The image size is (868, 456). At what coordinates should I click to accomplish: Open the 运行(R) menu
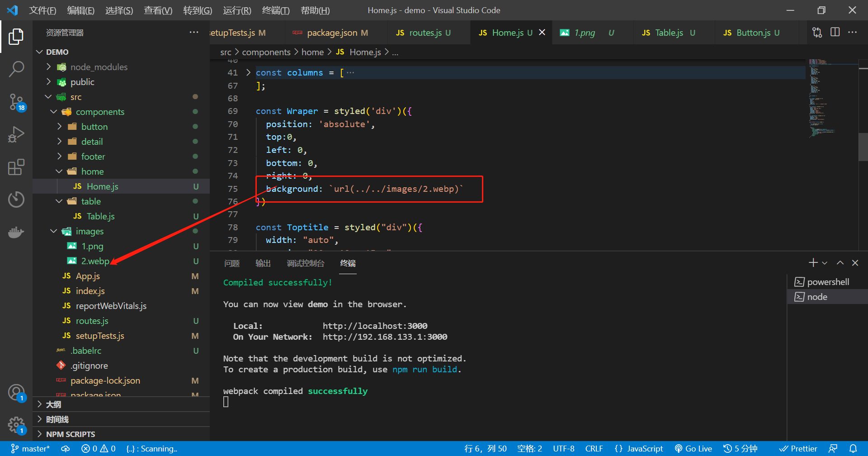coord(237,10)
